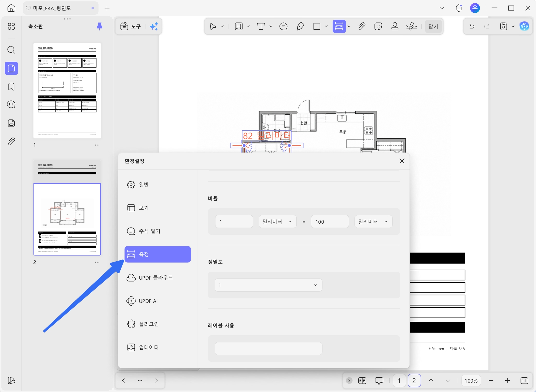Open page 2 thumbnail more options
The image size is (536, 392).
coord(97,262)
